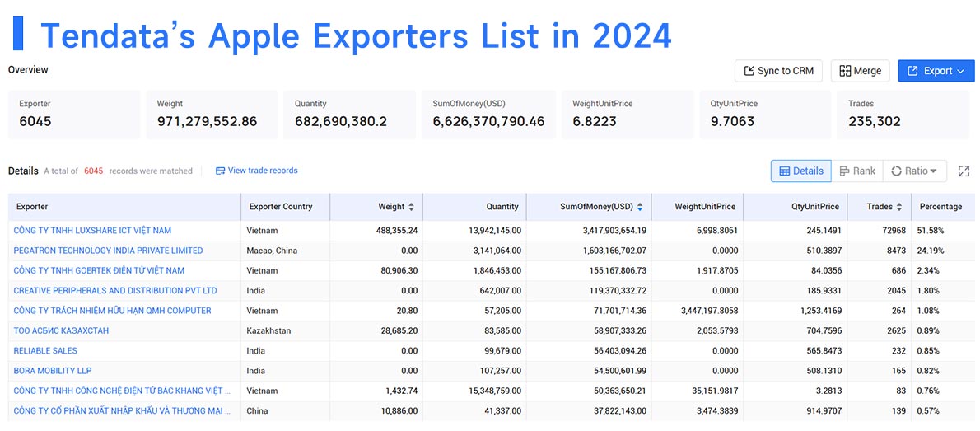Click the Exporter column header
Viewport: 980px width, 431px height.
(x=124, y=206)
